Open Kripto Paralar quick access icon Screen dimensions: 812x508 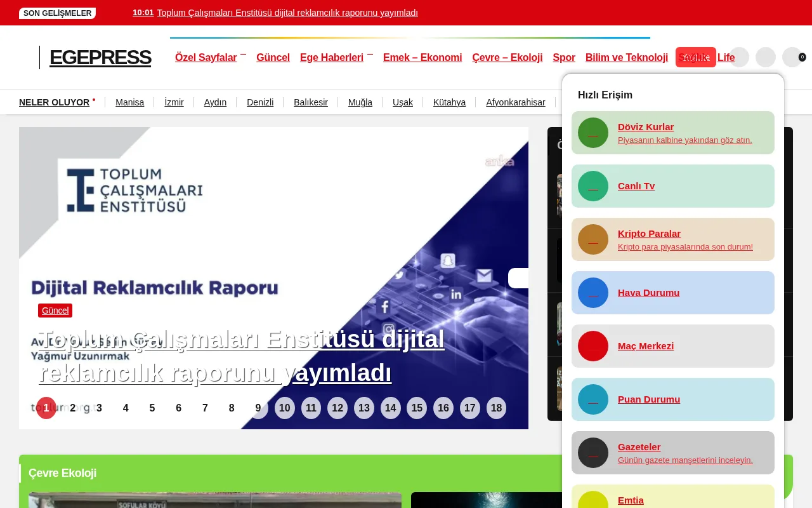pyautogui.click(x=593, y=239)
